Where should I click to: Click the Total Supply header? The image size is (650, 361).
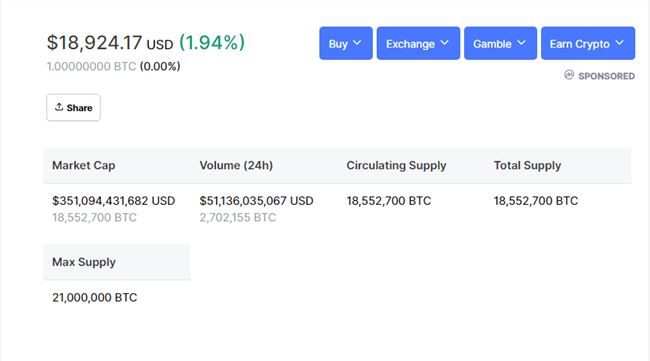tap(527, 165)
